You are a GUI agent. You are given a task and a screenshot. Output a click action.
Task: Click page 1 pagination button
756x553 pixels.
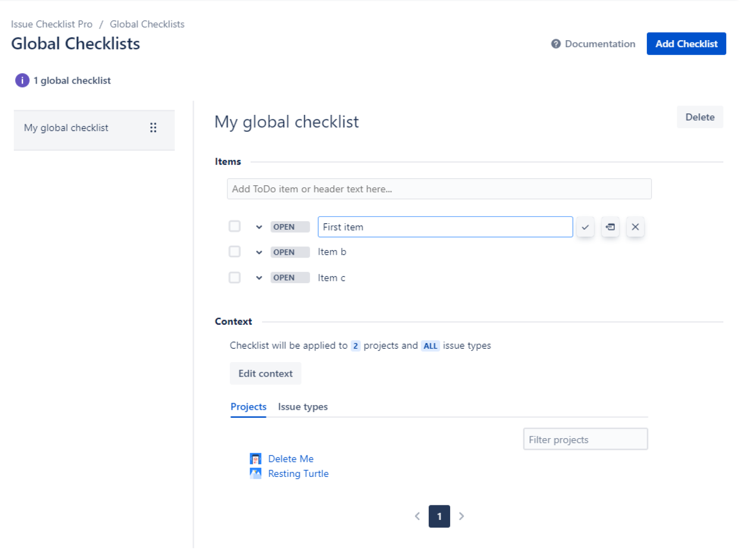[439, 516]
